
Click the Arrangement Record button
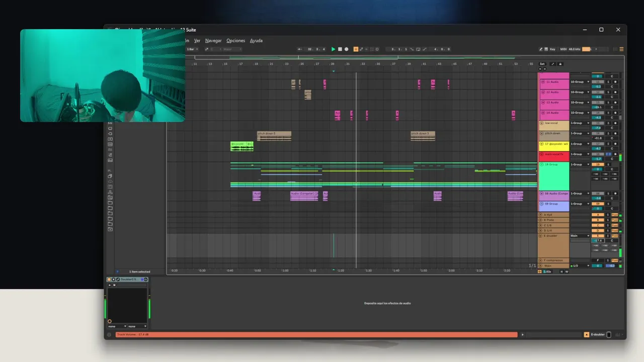346,49
